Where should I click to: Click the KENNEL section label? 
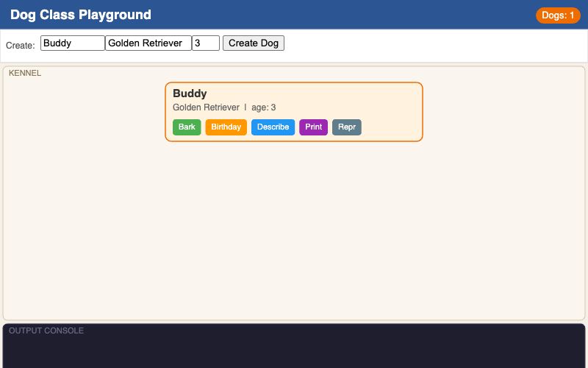point(25,74)
